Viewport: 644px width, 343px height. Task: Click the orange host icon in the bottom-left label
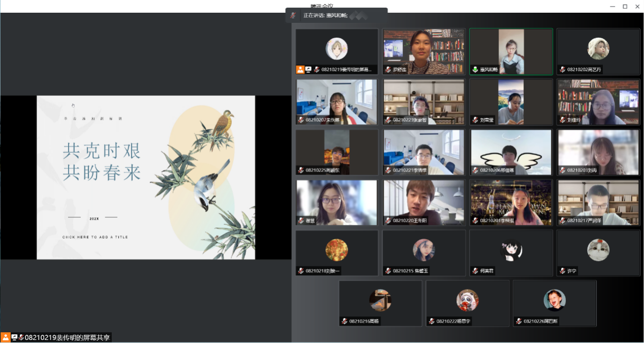(x=6, y=337)
